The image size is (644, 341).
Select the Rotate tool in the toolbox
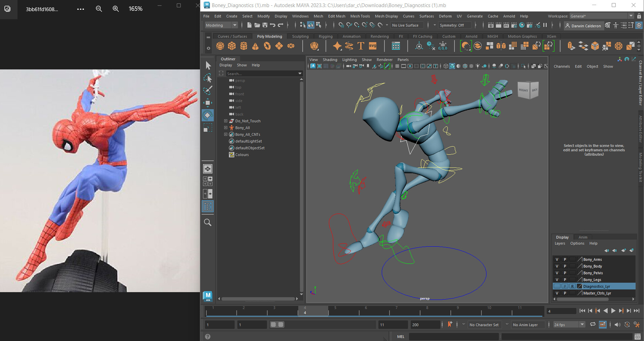pyautogui.click(x=208, y=115)
